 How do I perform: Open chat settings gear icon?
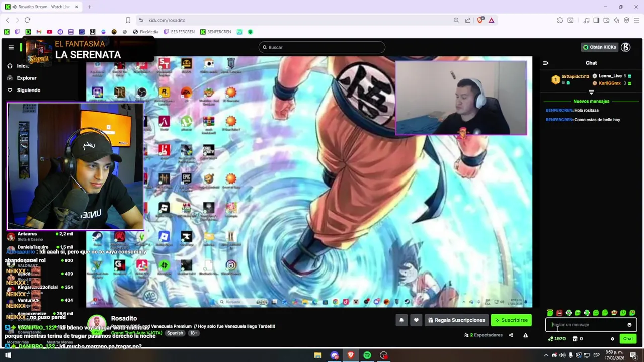click(612, 339)
